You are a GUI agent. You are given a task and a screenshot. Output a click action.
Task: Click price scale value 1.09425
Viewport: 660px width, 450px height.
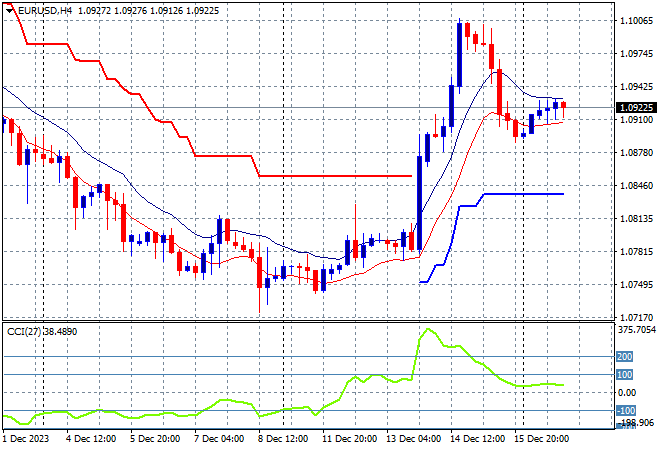[x=637, y=87]
